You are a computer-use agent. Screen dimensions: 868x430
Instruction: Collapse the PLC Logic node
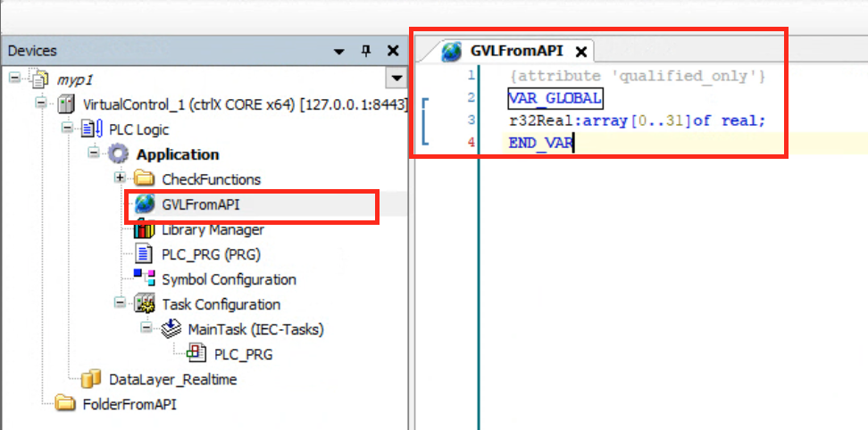67,128
